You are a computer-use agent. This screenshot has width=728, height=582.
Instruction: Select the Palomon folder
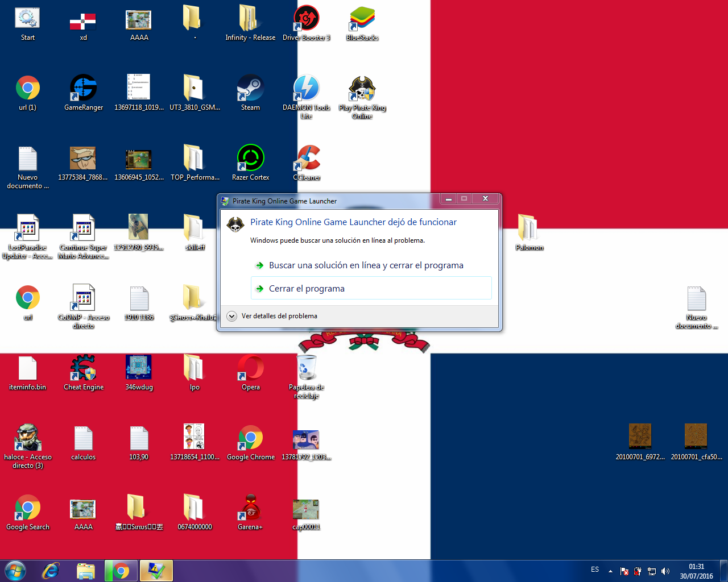pyautogui.click(x=529, y=232)
